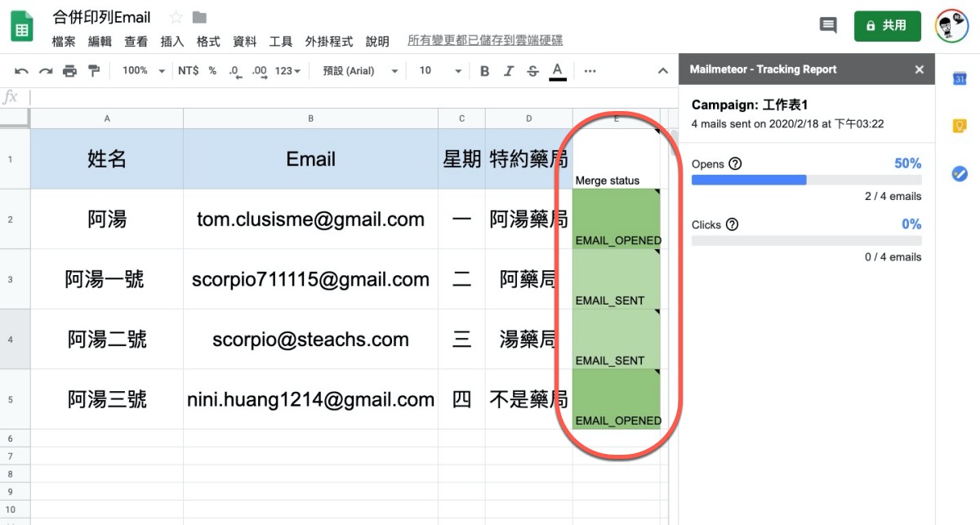Open the 資料 menu

point(245,42)
